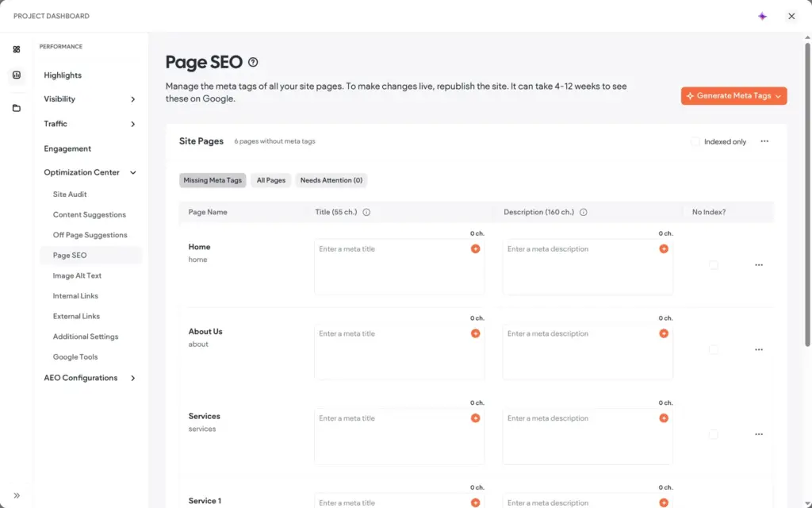Click the Home page name
Image resolution: width=812 pixels, height=508 pixels.
pos(199,247)
